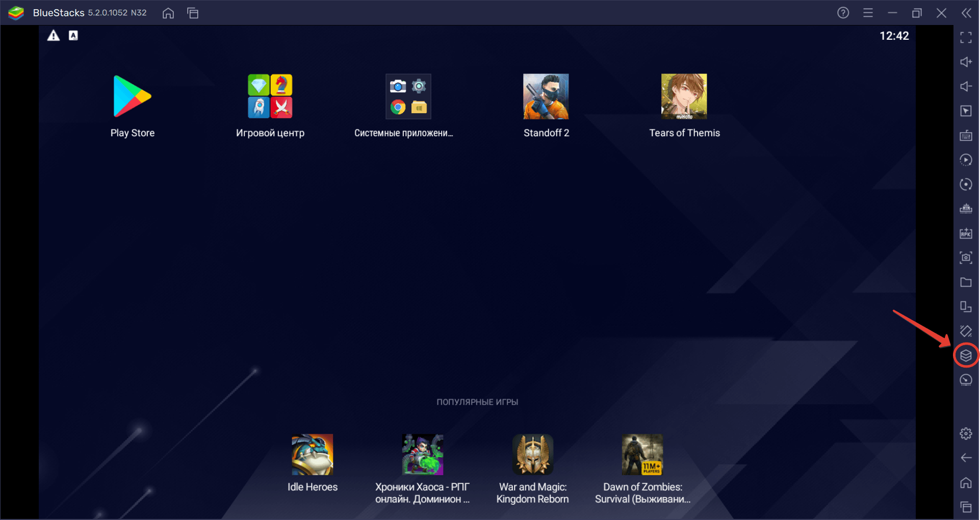The image size is (980, 520).
Task: Click the BlueStacks home icon in title bar
Action: (168, 13)
